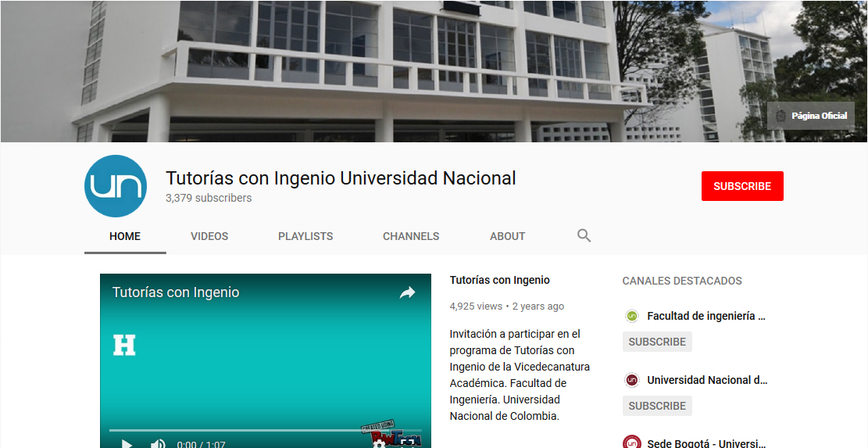The width and height of the screenshot is (868, 448).
Task: Subscribe with the red SUBSCRIBE button
Action: pos(742,186)
